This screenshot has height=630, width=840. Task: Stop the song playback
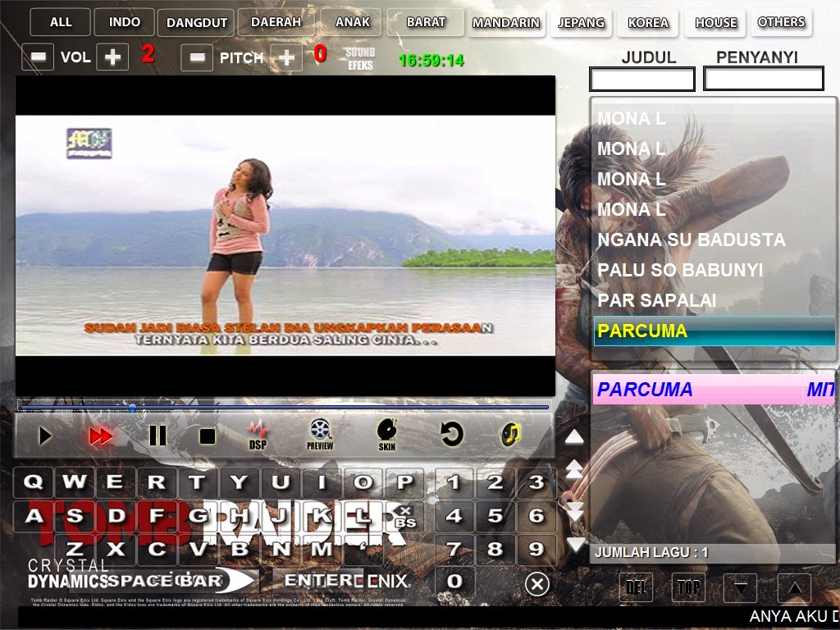pyautogui.click(x=207, y=436)
